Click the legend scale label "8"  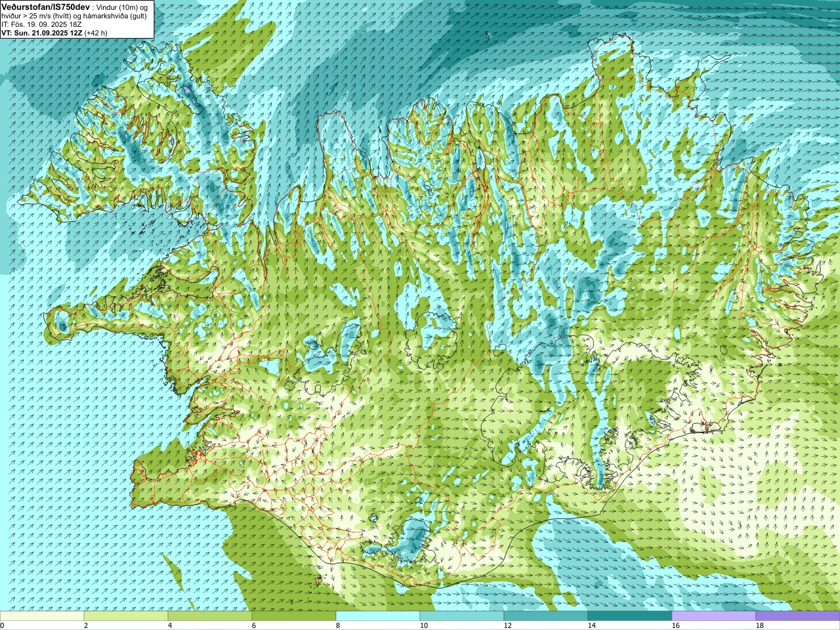(x=338, y=625)
